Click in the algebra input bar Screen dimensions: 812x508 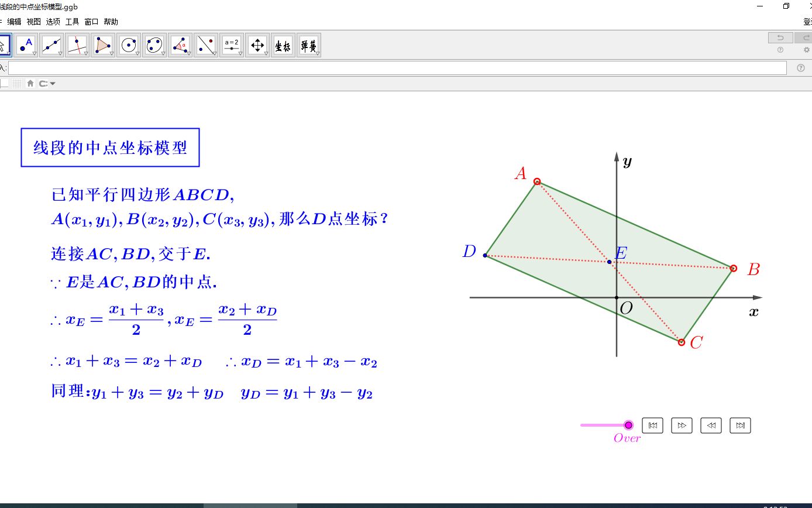(x=397, y=68)
